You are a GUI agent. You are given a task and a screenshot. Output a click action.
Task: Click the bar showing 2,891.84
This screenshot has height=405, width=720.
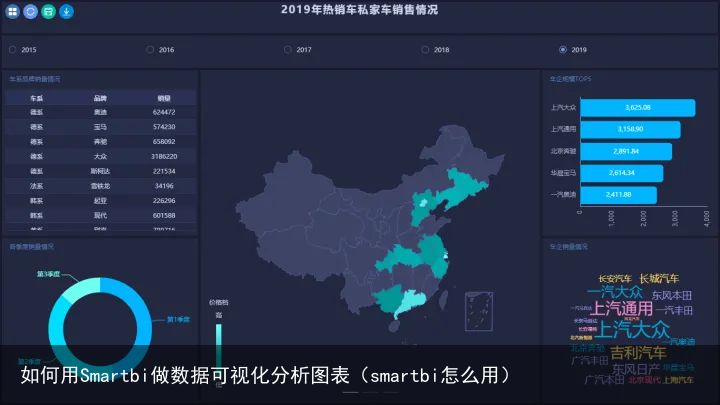click(626, 151)
